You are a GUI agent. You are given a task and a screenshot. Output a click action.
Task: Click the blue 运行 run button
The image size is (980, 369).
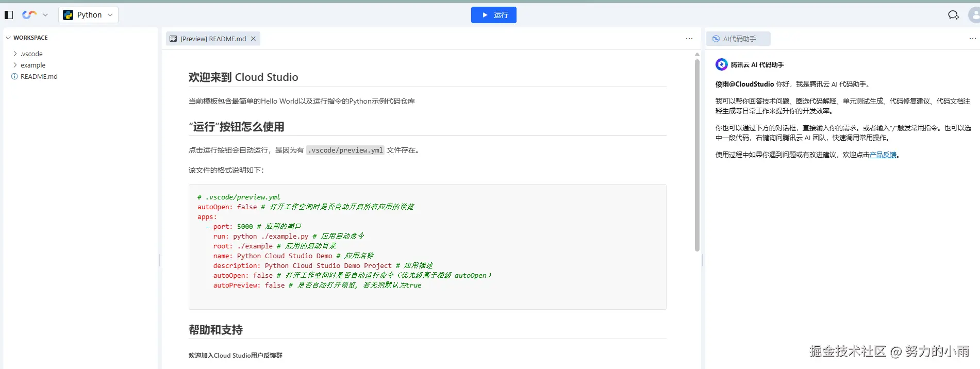tap(493, 15)
